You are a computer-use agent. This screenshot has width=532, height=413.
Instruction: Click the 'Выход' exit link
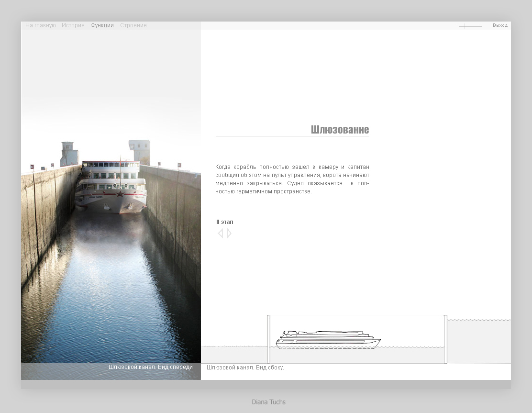500,25
